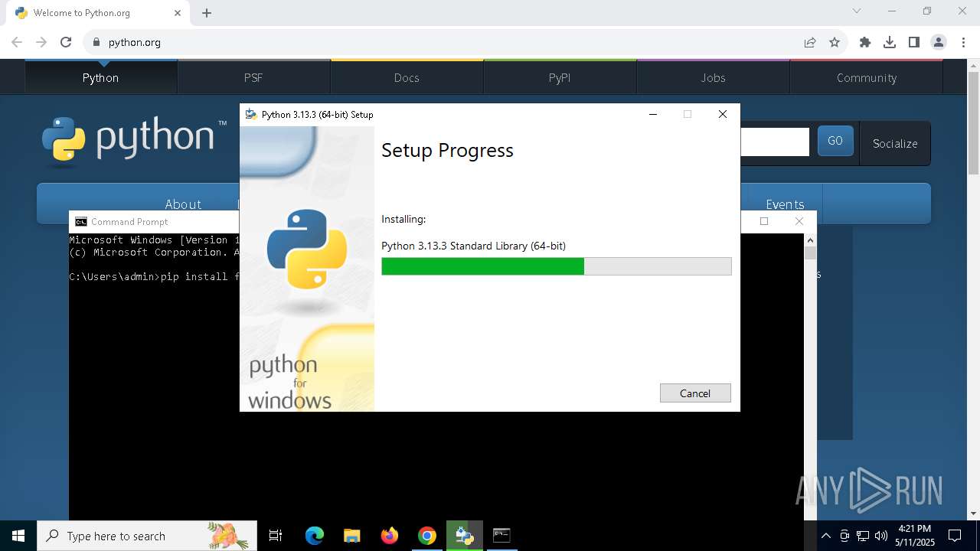Click the volume tray icon
Viewport: 980px width, 551px height.
coord(881,536)
